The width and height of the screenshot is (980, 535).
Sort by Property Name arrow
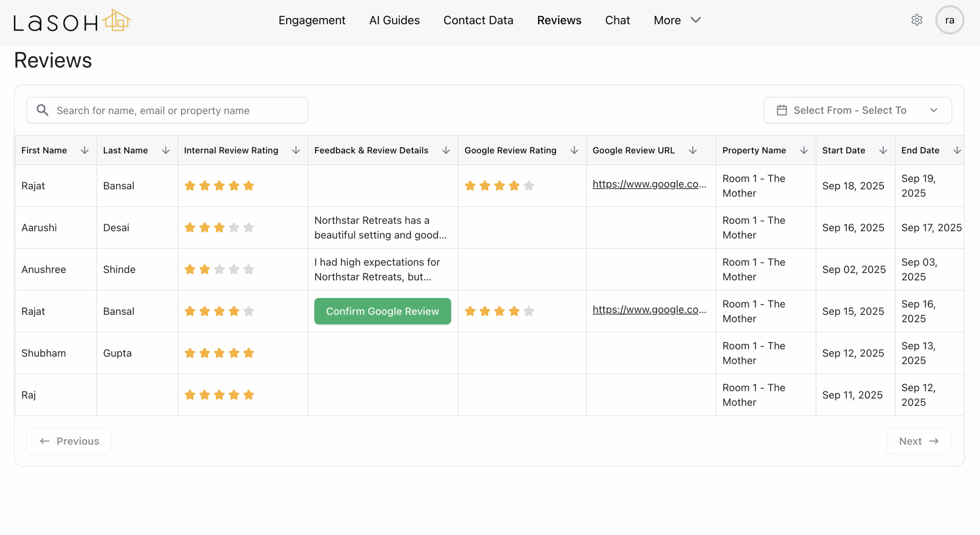pyautogui.click(x=804, y=151)
